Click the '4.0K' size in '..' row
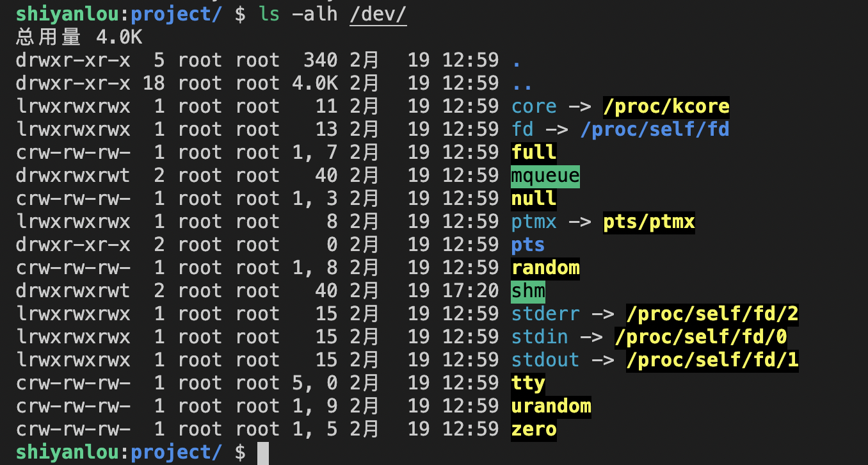The image size is (868, 465). [315, 83]
